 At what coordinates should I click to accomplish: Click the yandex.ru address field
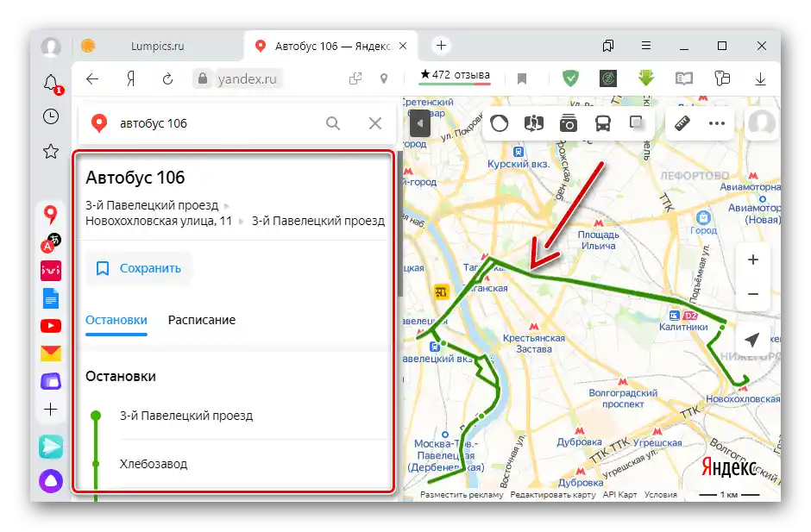[248, 78]
